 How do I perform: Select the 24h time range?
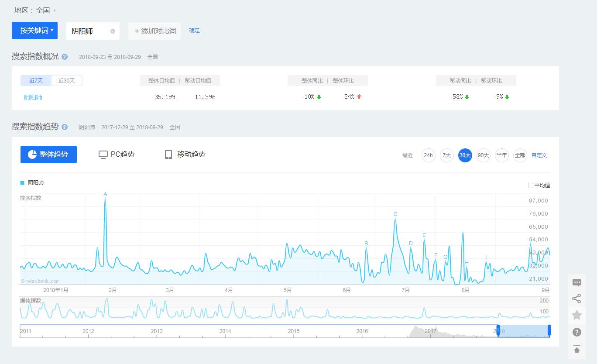[429, 155]
